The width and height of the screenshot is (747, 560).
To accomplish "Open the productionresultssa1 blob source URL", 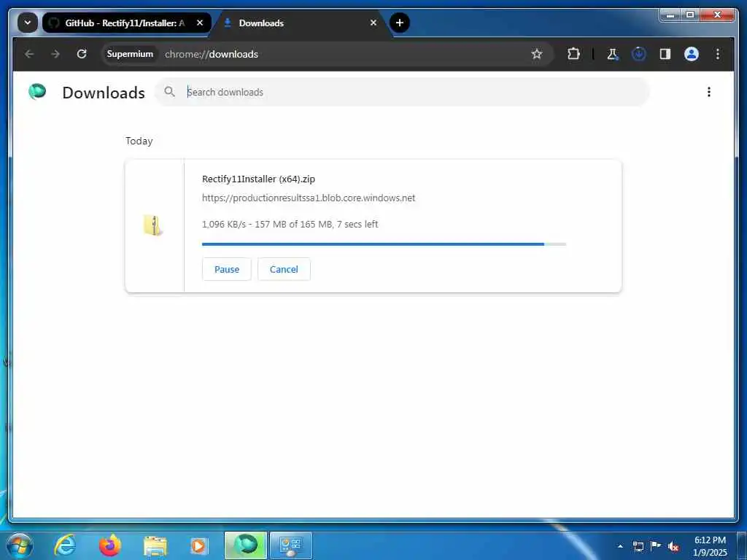I will click(x=309, y=198).
